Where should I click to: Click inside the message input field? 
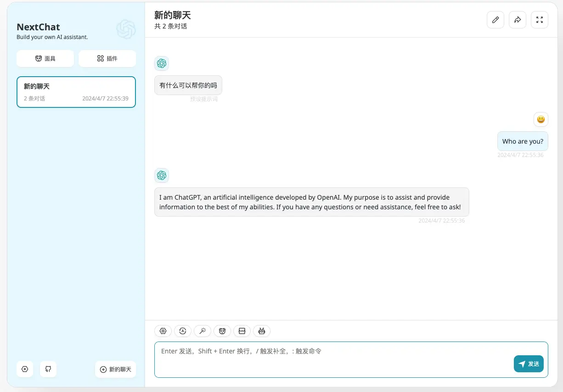(321, 360)
